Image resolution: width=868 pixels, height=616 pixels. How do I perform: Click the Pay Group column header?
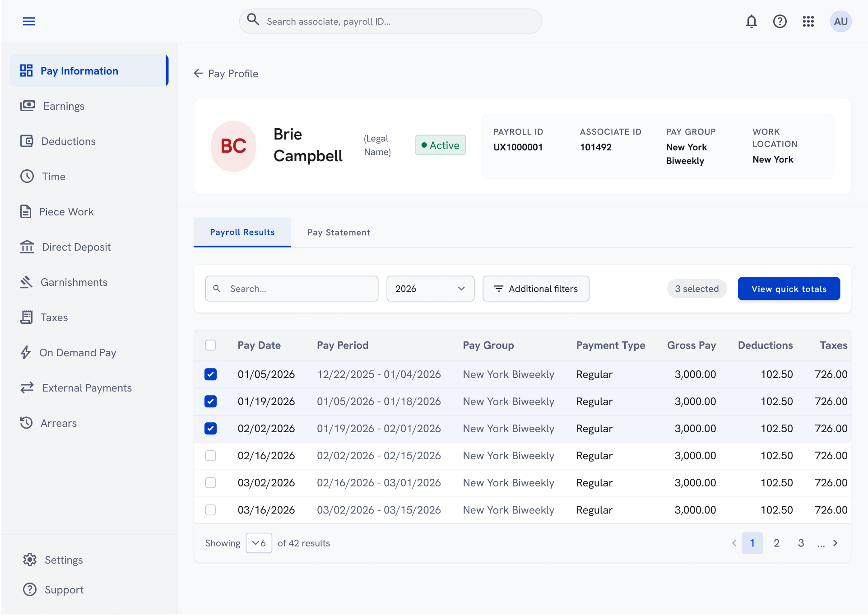(x=488, y=345)
